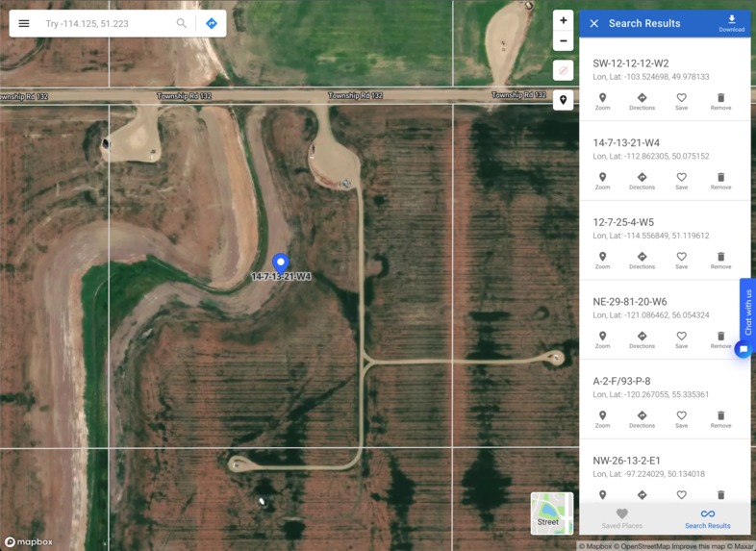
Task: Click the search magnifier icon
Action: [x=181, y=23]
